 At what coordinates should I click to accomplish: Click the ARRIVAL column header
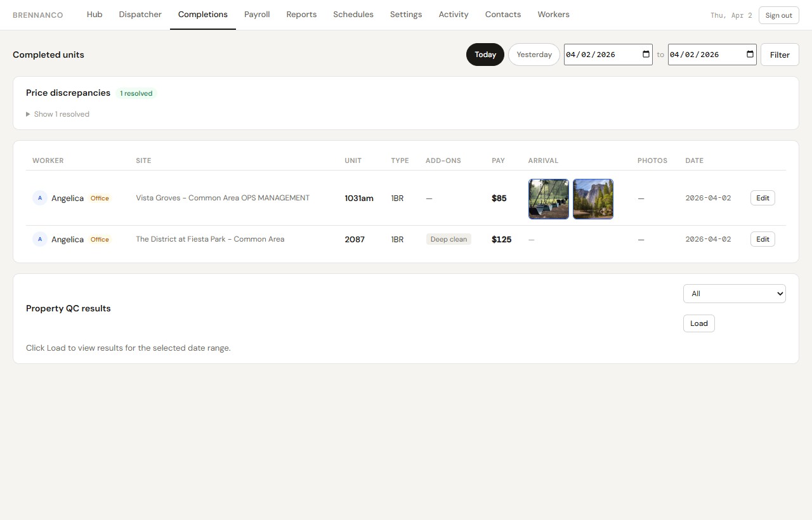pos(543,160)
